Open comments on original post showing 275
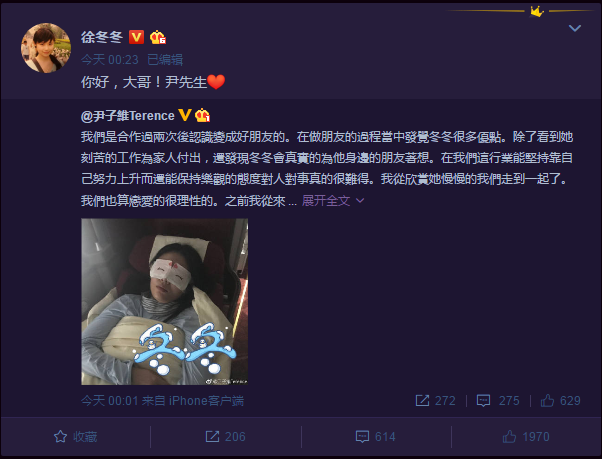The height and width of the screenshot is (459, 602). (x=498, y=401)
